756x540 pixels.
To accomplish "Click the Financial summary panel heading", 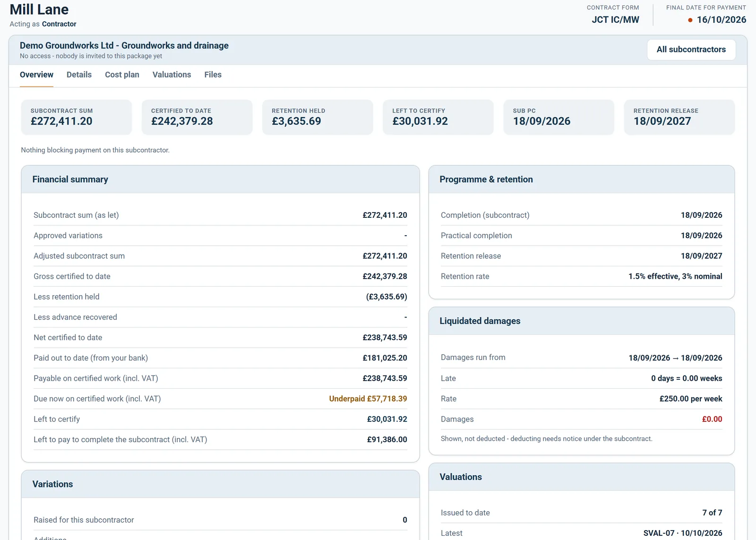I will click(70, 180).
